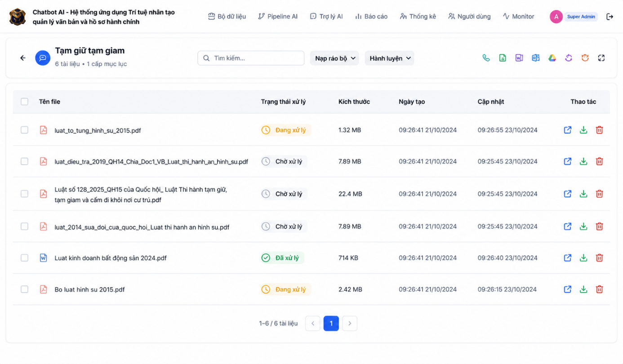Open the Bộ dữ liệu menu
Screen dimensions: 623x364
tap(227, 17)
